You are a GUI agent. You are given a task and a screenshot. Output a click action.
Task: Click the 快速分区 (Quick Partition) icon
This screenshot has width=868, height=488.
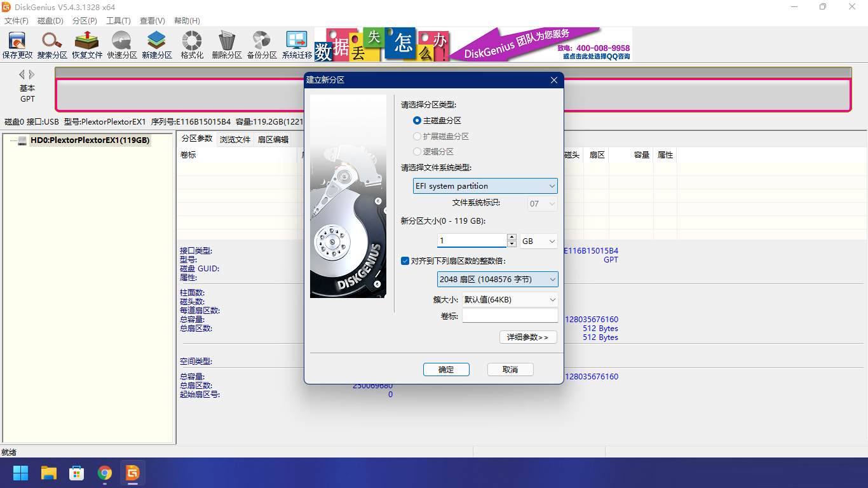(x=122, y=44)
